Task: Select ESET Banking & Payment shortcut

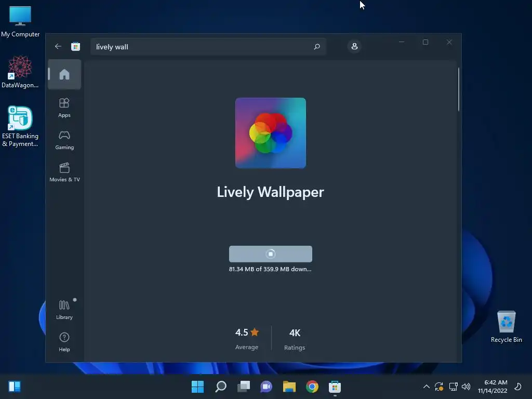Action: (x=20, y=127)
